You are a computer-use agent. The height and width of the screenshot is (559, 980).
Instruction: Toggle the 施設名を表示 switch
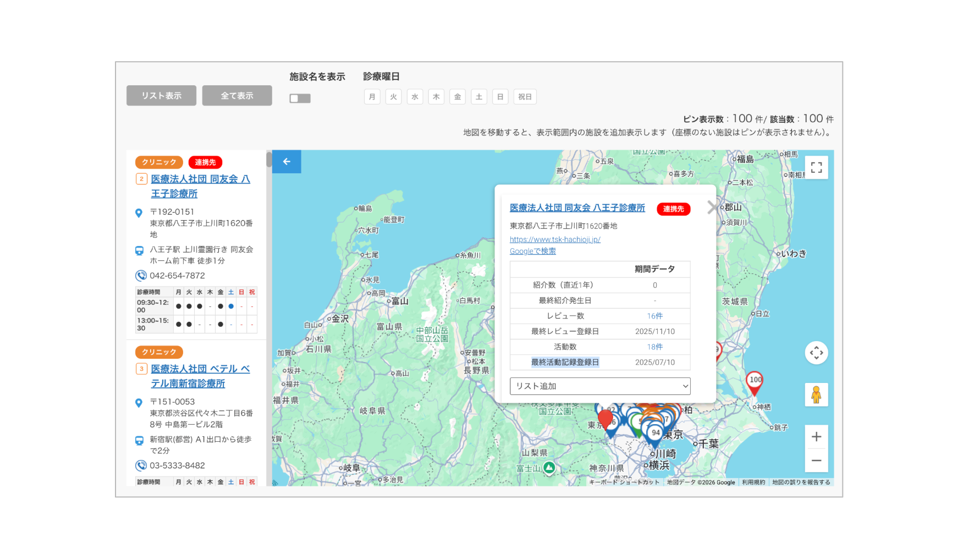pos(300,98)
